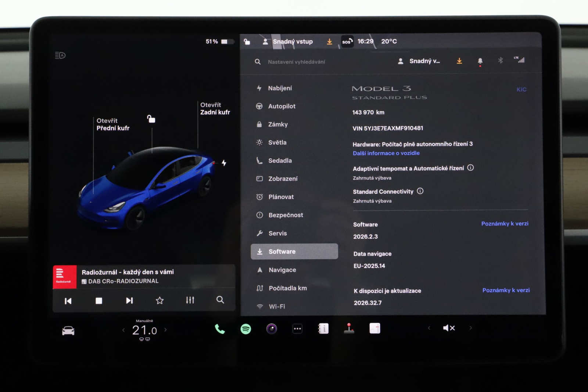588x392 pixels.
Task: Open Poznámky k verzi for available update
Action: (x=506, y=290)
